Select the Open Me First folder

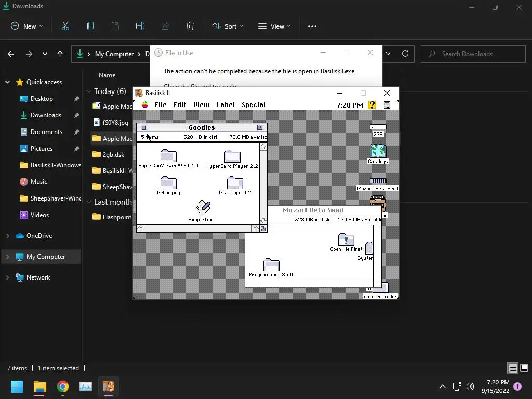[346, 242]
